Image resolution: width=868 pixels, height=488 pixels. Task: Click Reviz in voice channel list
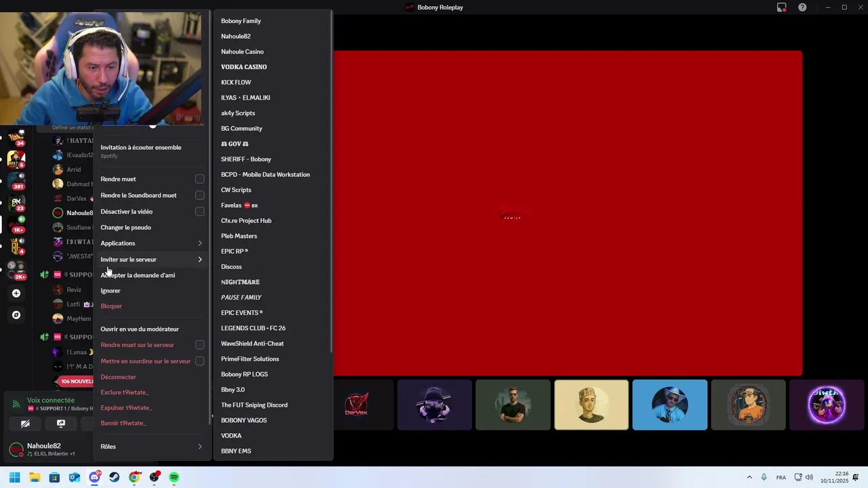pos(74,290)
